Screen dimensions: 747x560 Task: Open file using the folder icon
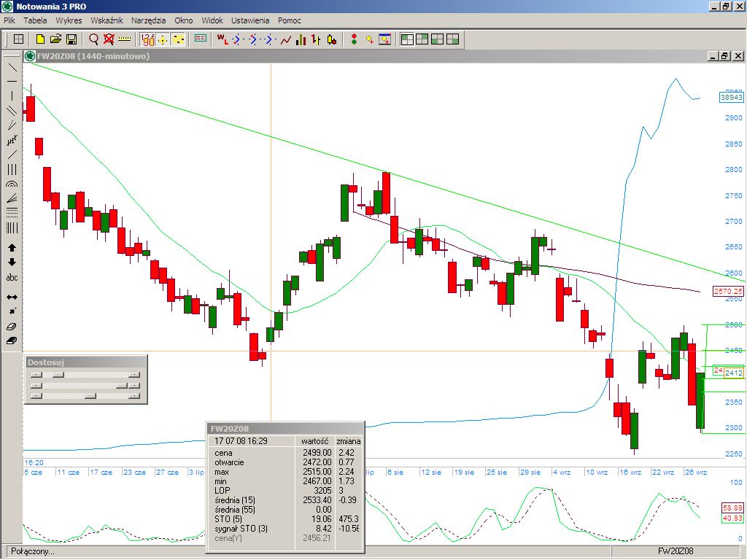point(55,39)
